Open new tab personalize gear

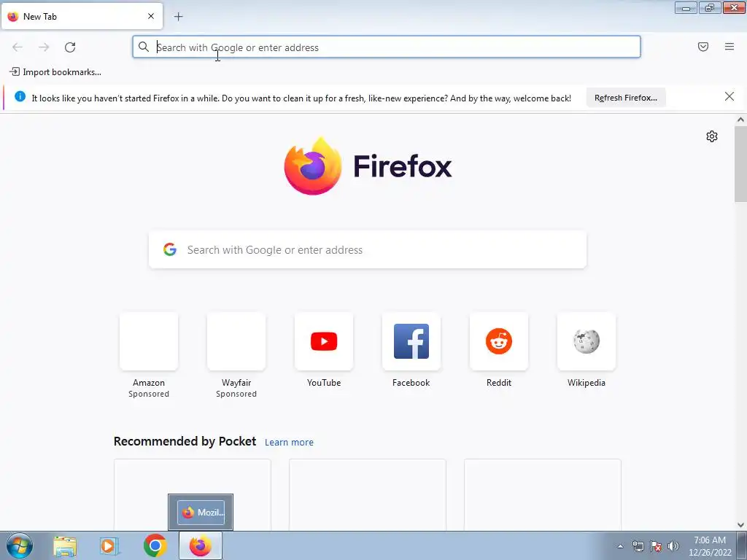(x=712, y=136)
